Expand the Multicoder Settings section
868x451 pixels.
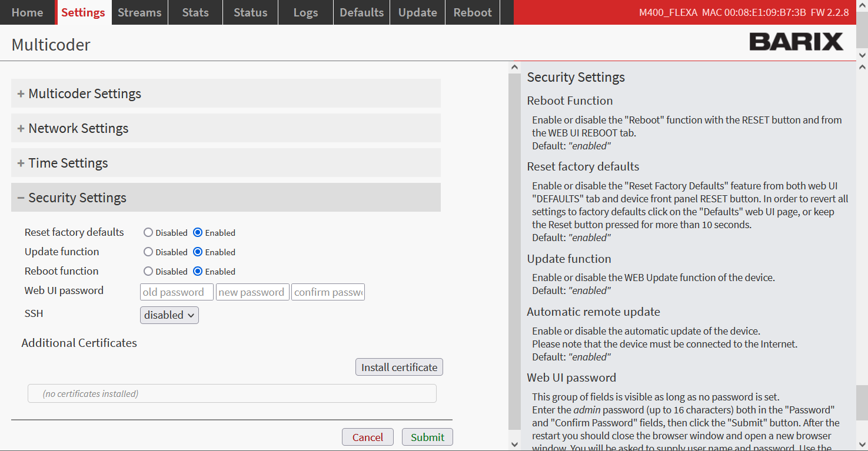(x=85, y=93)
